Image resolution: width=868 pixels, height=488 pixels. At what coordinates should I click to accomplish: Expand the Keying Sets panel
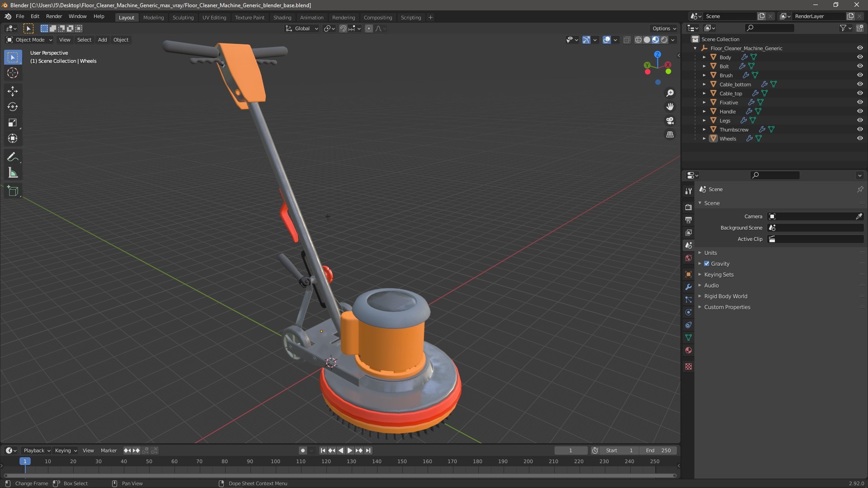click(x=719, y=274)
